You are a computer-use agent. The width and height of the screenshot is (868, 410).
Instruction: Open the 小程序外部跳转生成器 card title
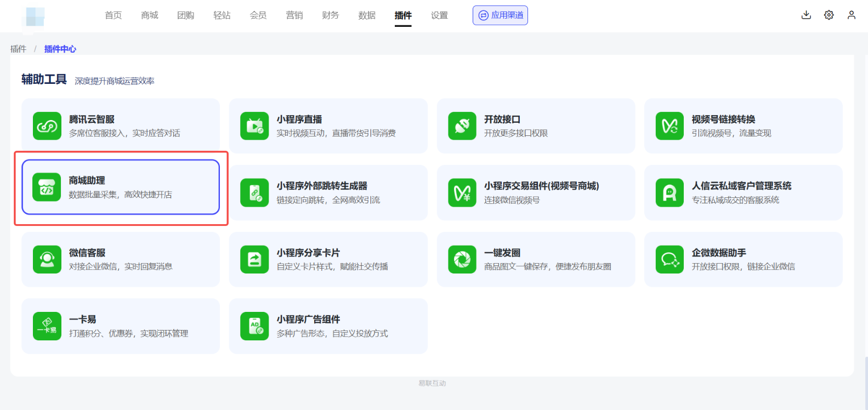coord(322,186)
